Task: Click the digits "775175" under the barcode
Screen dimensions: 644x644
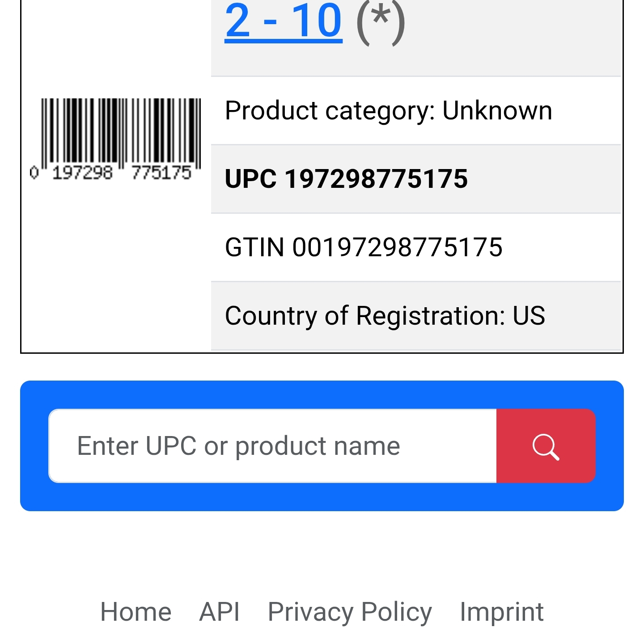Action: click(161, 173)
